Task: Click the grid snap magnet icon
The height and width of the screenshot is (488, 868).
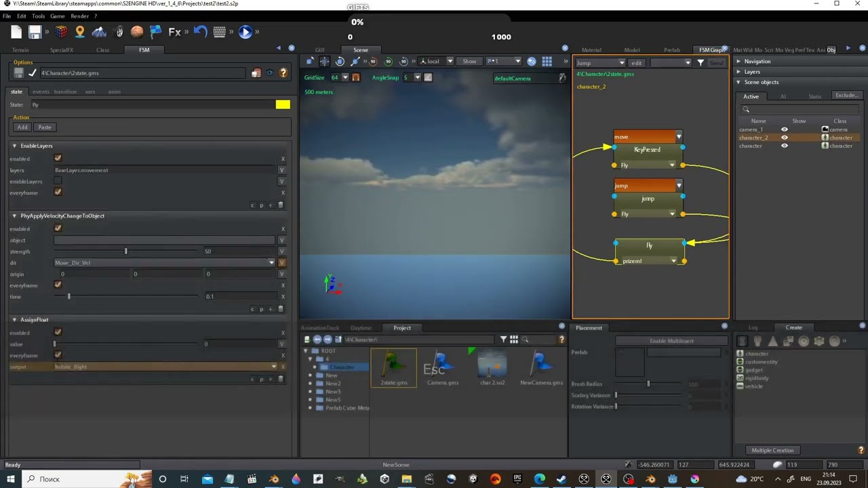Action: click(x=355, y=77)
